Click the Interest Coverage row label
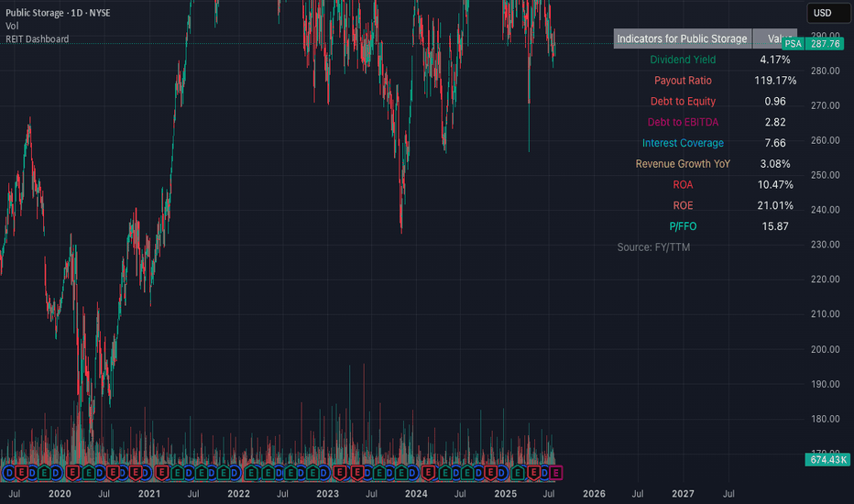 (683, 143)
